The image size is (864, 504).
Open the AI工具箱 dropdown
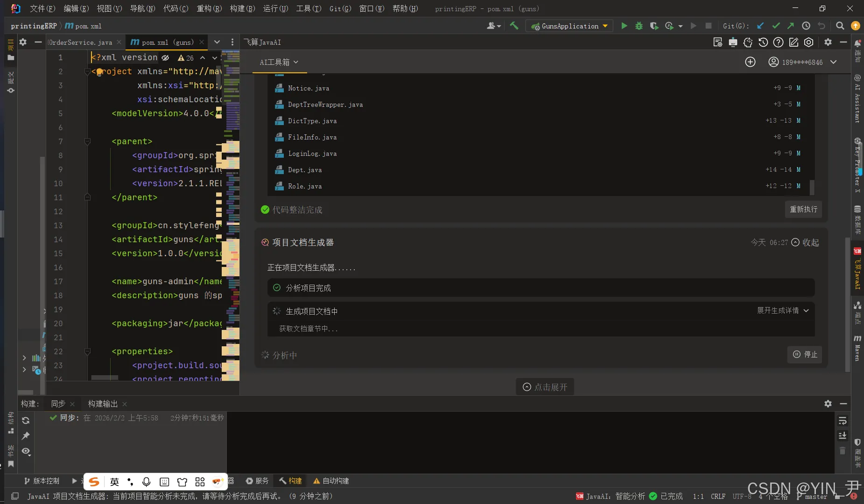[279, 62]
